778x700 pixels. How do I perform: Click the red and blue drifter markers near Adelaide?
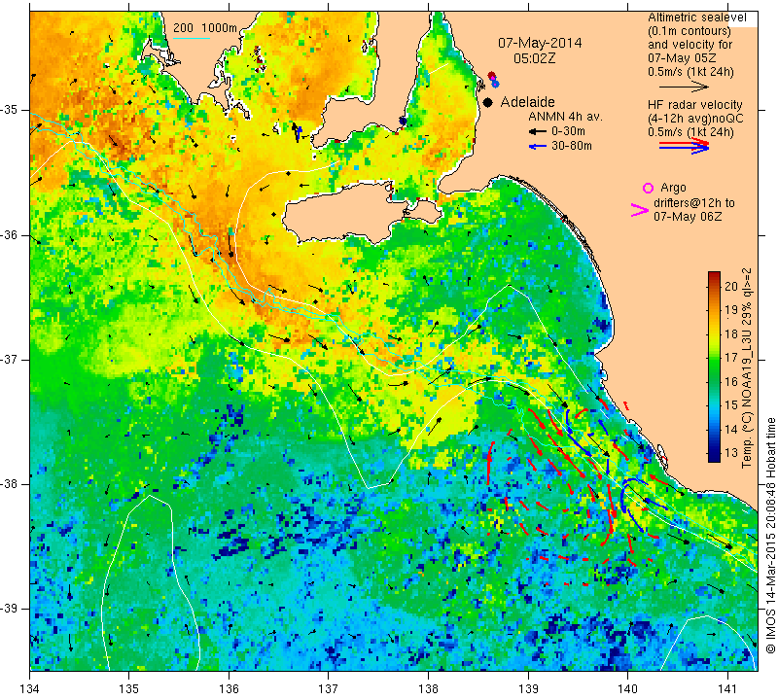coord(493,80)
